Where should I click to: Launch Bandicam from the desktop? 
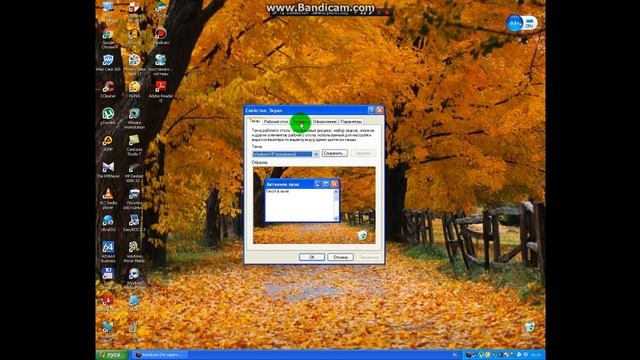(160, 35)
